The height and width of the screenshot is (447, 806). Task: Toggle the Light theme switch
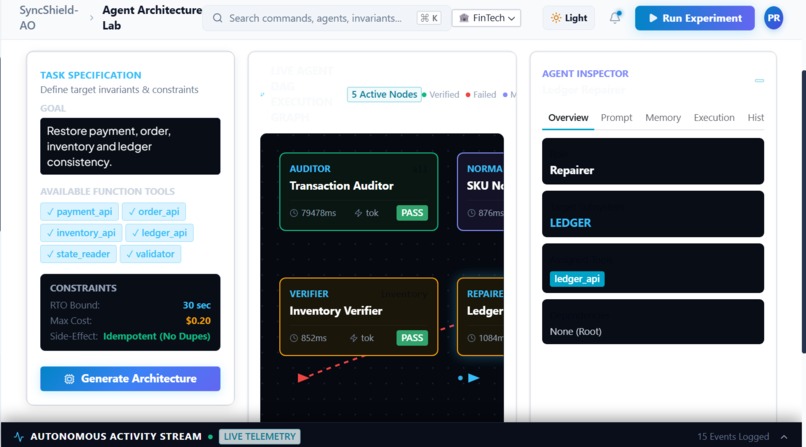(569, 18)
